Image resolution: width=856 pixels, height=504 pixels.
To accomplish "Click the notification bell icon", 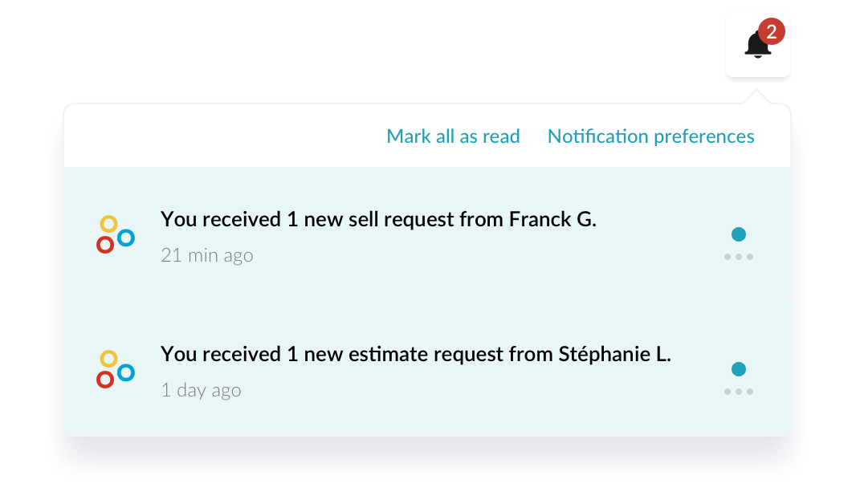I will pyautogui.click(x=757, y=47).
